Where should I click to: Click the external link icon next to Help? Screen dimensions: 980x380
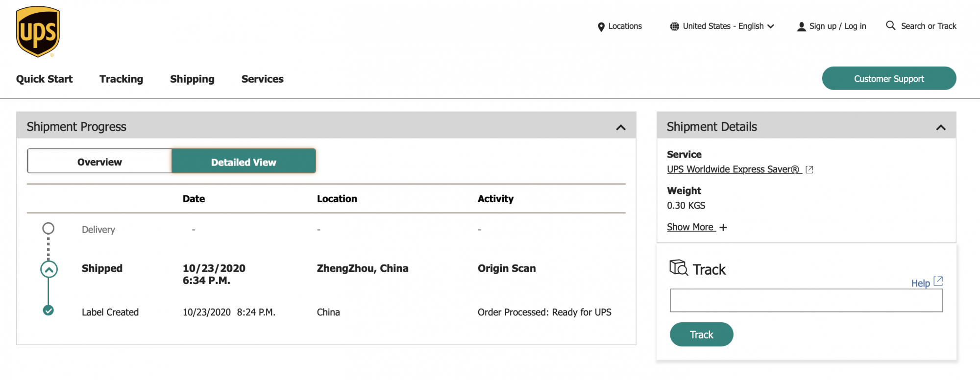(x=938, y=281)
